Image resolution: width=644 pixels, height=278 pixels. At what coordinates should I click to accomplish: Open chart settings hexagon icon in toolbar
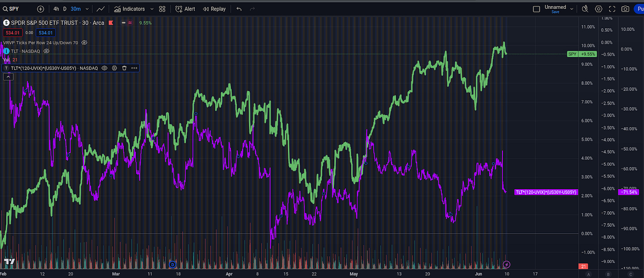coord(598,9)
